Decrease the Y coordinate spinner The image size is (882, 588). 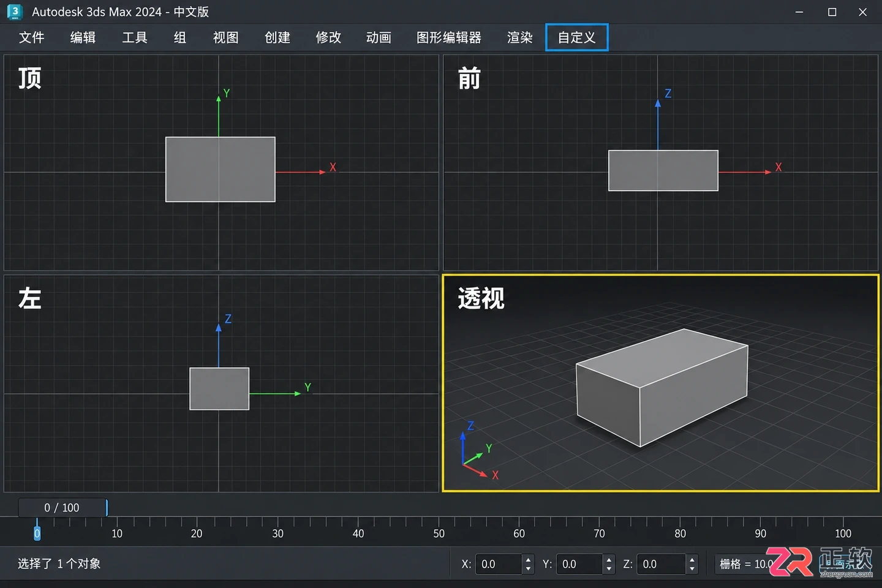click(609, 569)
